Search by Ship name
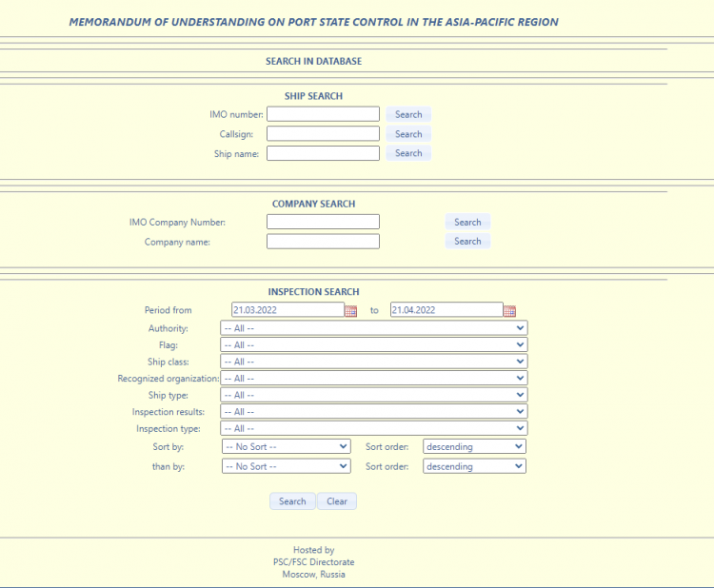The width and height of the screenshot is (714, 588). pos(408,153)
